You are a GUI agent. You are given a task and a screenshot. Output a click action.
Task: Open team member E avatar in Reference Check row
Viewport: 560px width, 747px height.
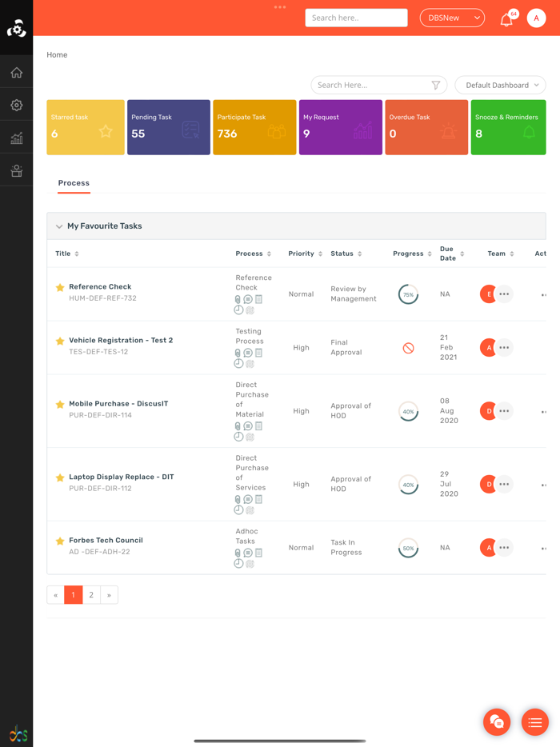coord(488,294)
